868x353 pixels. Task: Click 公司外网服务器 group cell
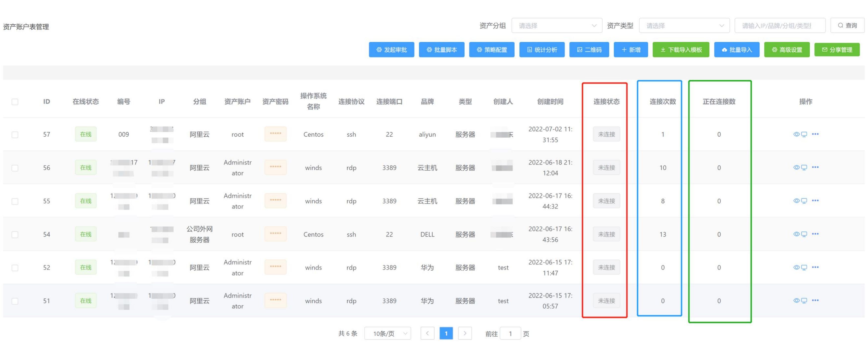click(200, 235)
